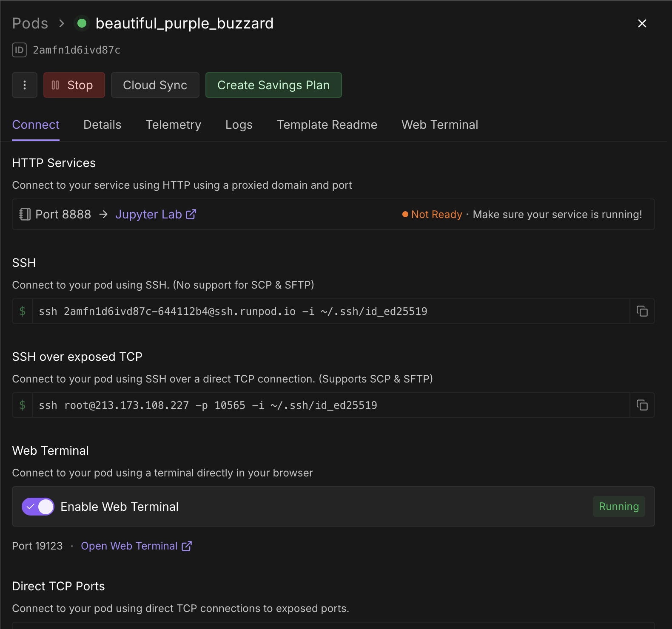Viewport: 672px width, 629px height.
Task: Toggle Enable Web Terminal switch
Action: tap(38, 507)
